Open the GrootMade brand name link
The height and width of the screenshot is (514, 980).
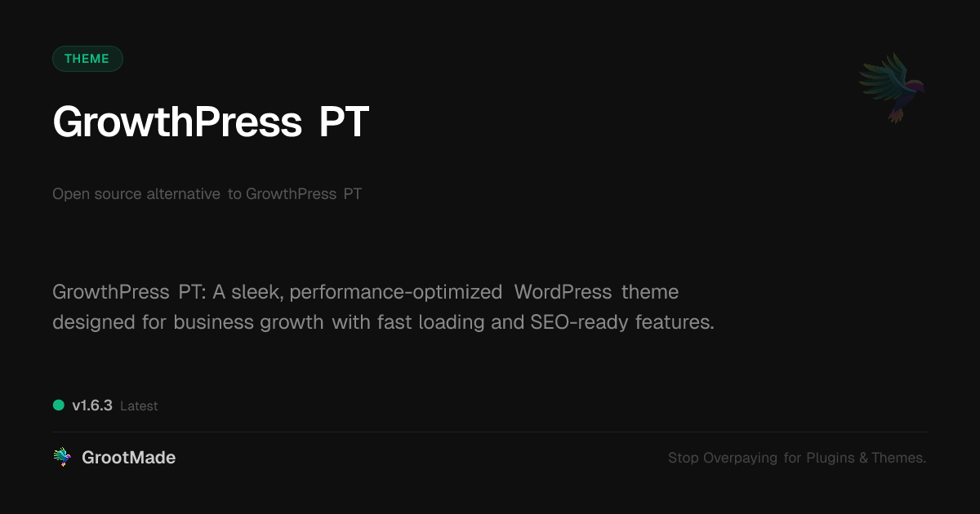(x=128, y=458)
